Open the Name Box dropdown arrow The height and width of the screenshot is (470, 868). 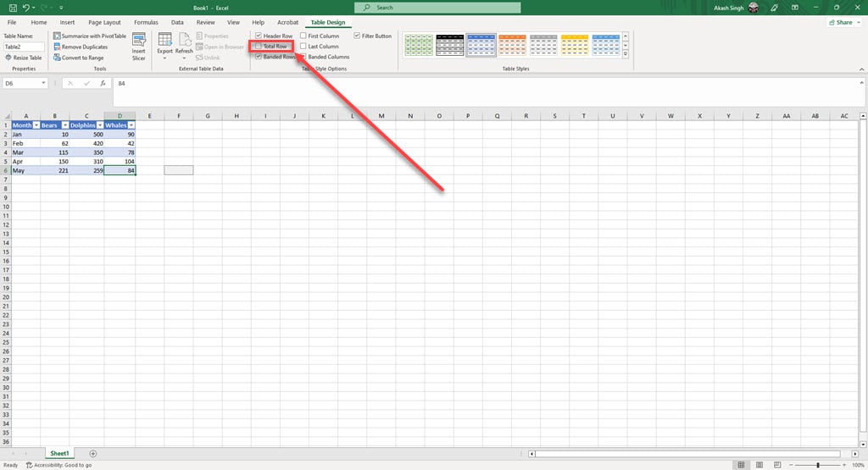(43, 84)
